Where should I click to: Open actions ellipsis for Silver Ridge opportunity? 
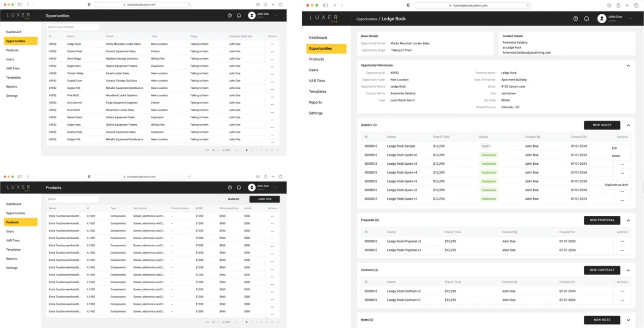tap(272, 59)
